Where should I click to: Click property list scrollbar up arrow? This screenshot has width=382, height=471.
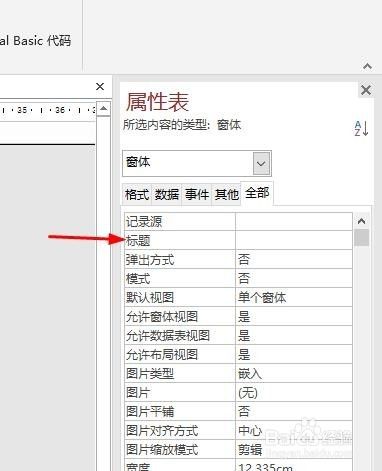tap(361, 221)
